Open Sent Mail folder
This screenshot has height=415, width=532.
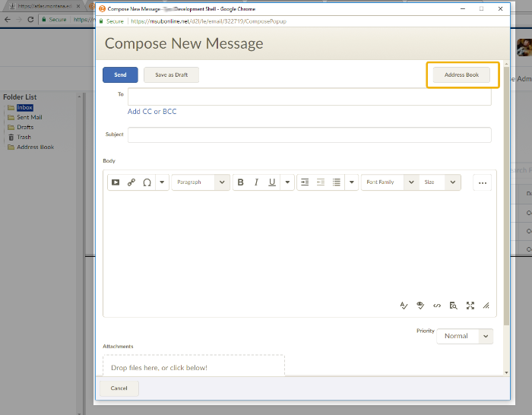[30, 117]
